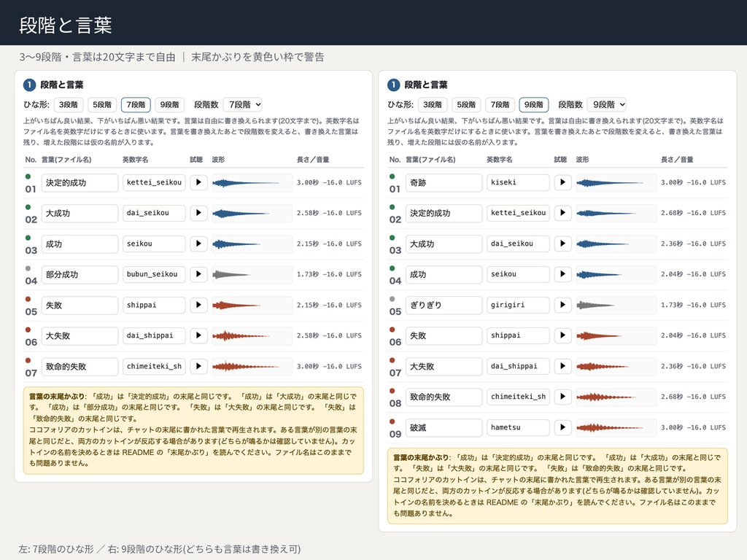This screenshot has height=560, width=747.
Task: Play the 奇跡 audio preview
Action: pos(562,182)
